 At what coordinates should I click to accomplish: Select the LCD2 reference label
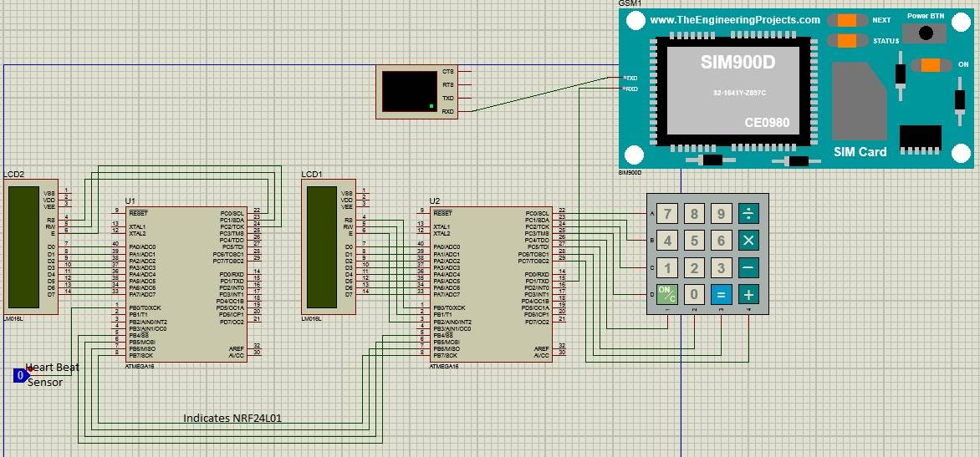[x=13, y=174]
